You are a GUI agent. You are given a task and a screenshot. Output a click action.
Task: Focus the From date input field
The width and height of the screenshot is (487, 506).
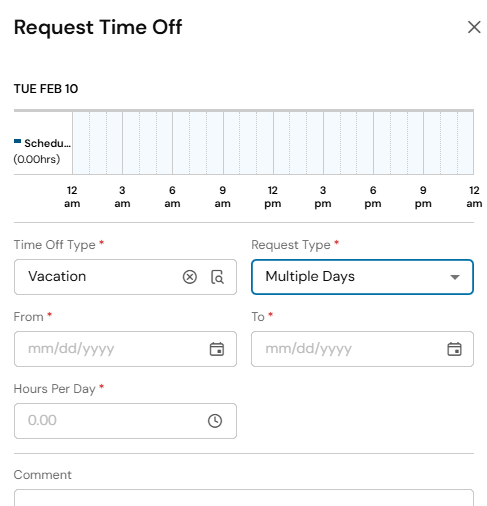click(x=125, y=349)
